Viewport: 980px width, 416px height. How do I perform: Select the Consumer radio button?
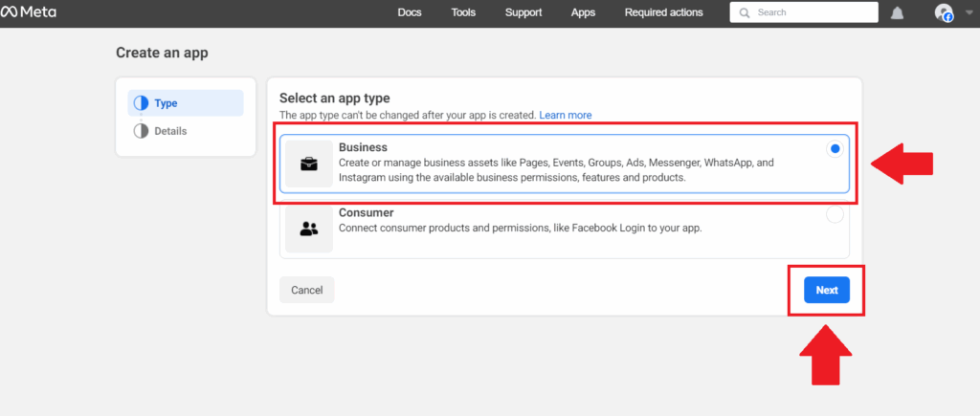835,215
